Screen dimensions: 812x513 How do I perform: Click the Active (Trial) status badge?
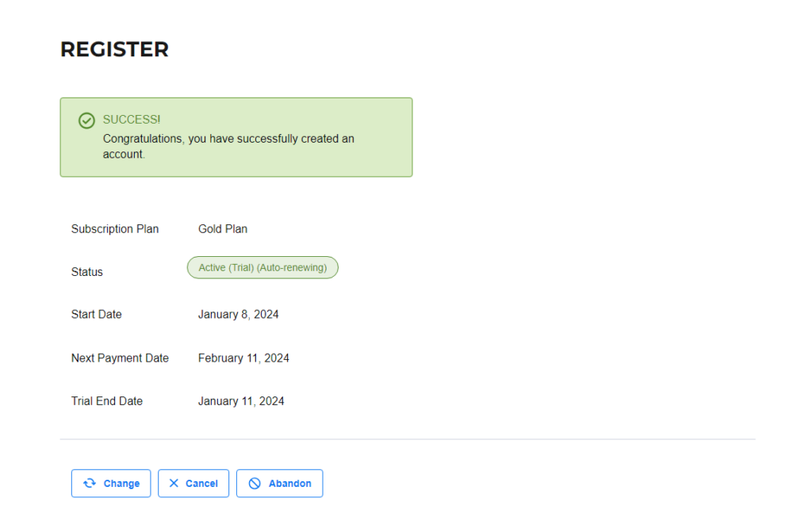[262, 268]
